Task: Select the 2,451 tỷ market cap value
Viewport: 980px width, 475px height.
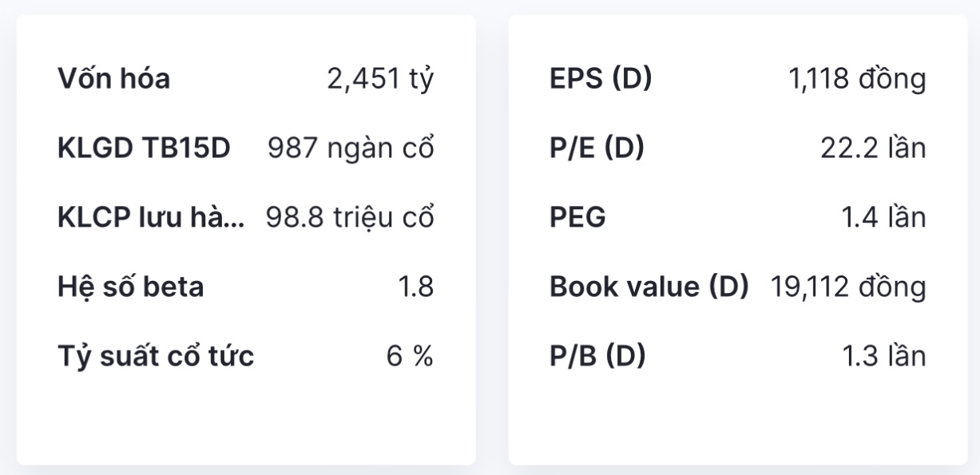Action: tap(380, 79)
